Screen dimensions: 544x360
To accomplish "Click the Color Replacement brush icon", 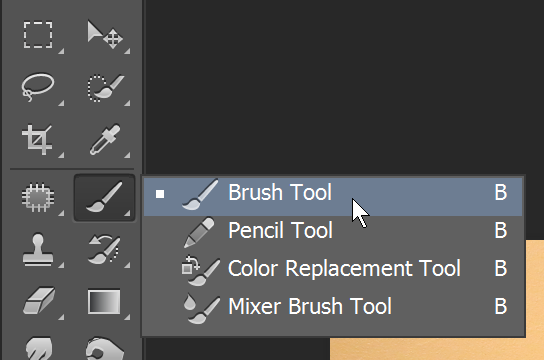I will (x=201, y=271).
